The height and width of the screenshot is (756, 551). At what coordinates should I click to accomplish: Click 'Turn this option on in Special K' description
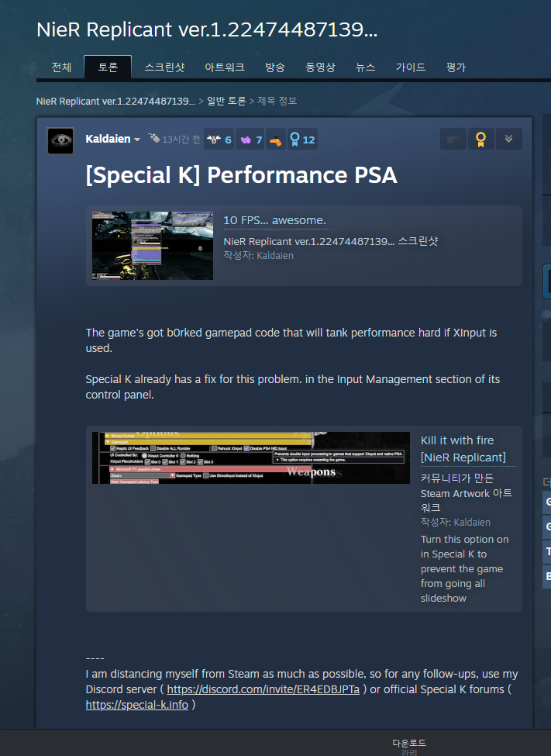pyautogui.click(x=464, y=568)
